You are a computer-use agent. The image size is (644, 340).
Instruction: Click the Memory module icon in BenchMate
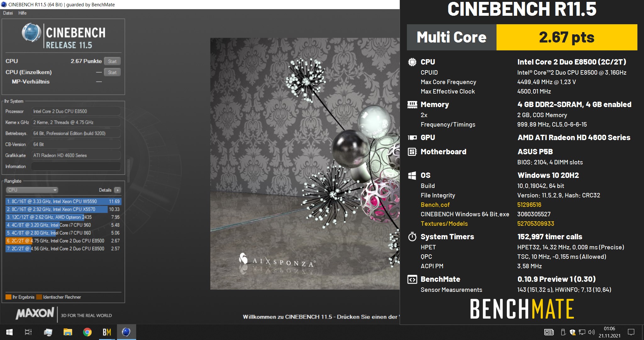[412, 105]
